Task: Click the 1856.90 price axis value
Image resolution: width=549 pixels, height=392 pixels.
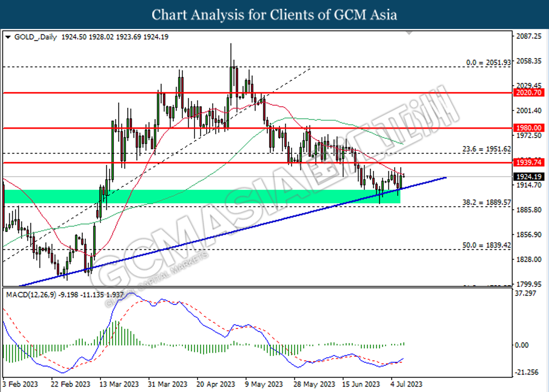Action: click(529, 235)
